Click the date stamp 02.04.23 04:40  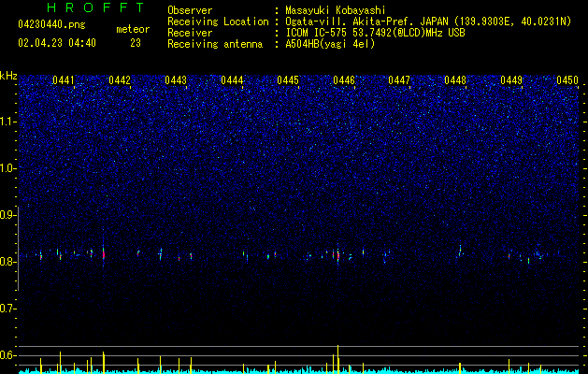click(57, 43)
